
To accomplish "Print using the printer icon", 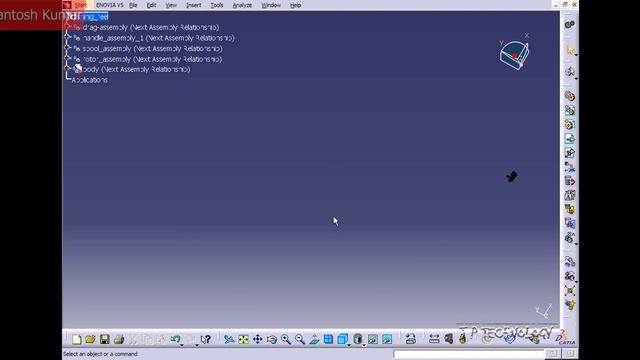I will click(119, 339).
